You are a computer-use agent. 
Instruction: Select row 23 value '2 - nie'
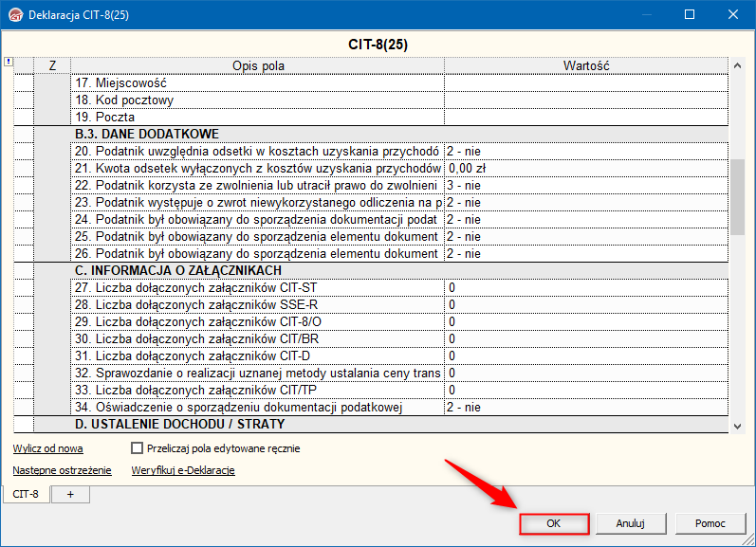point(586,203)
